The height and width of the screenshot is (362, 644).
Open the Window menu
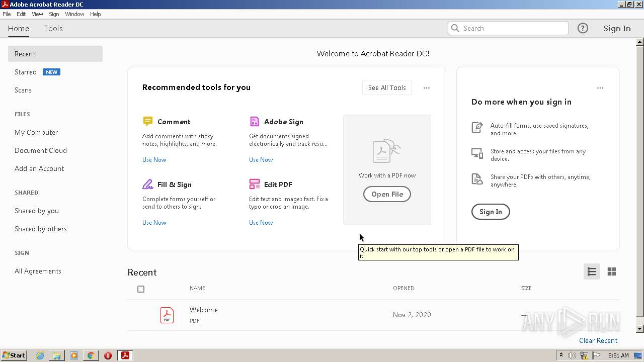click(74, 14)
